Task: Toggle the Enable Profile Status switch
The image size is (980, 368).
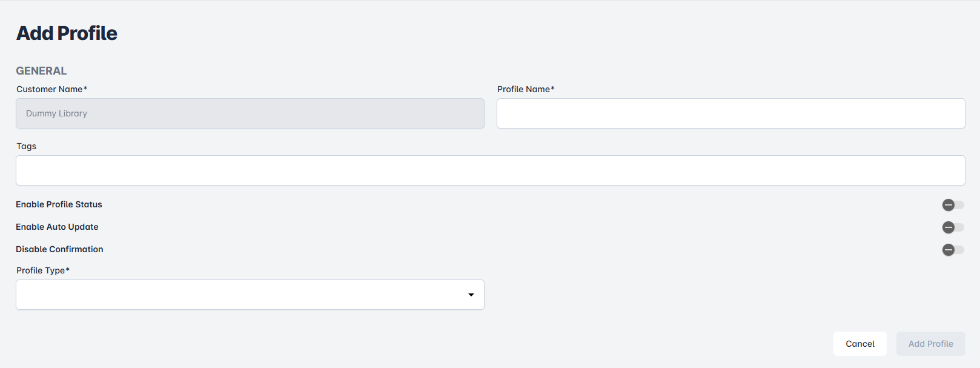Action: tap(952, 205)
